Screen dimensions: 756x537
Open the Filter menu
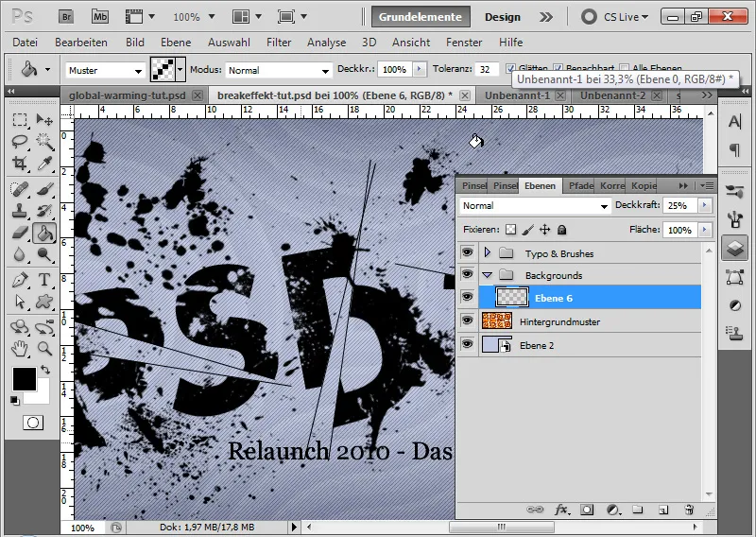(x=279, y=43)
